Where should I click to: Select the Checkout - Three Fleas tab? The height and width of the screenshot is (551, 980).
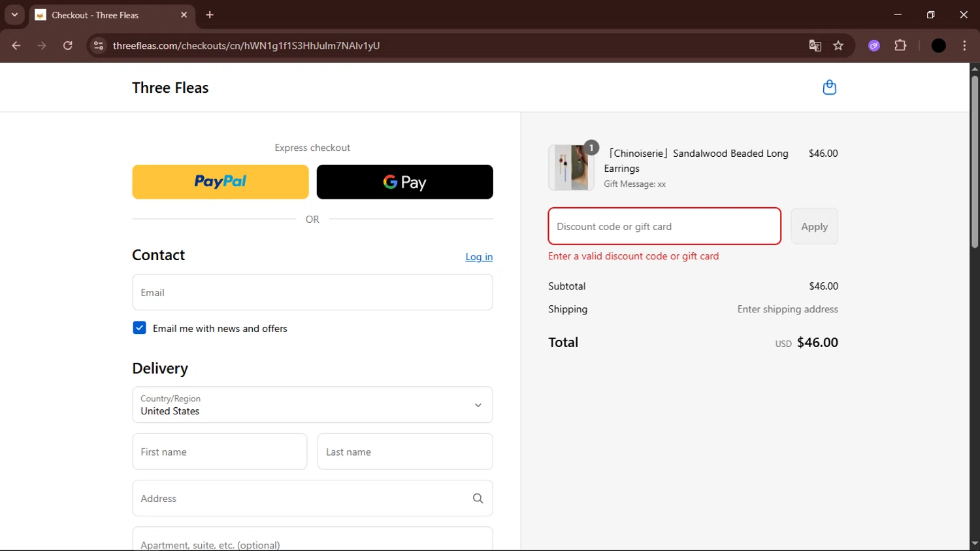pos(111,15)
